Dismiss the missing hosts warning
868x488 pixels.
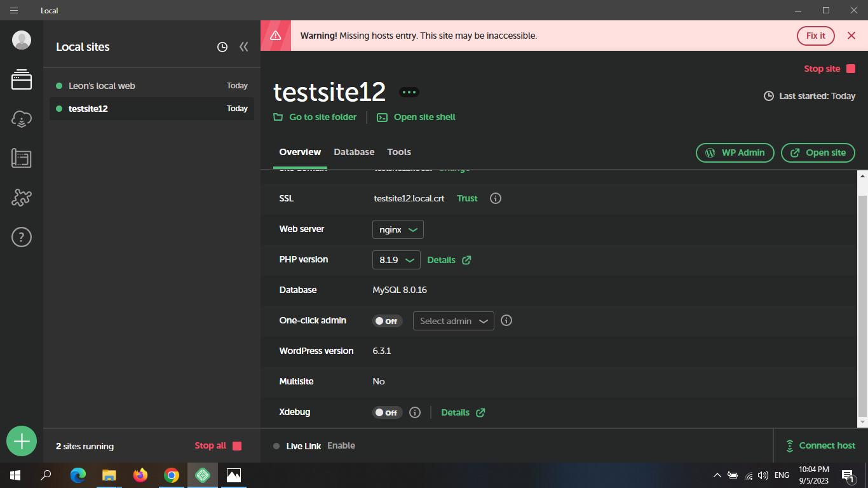[x=851, y=36]
